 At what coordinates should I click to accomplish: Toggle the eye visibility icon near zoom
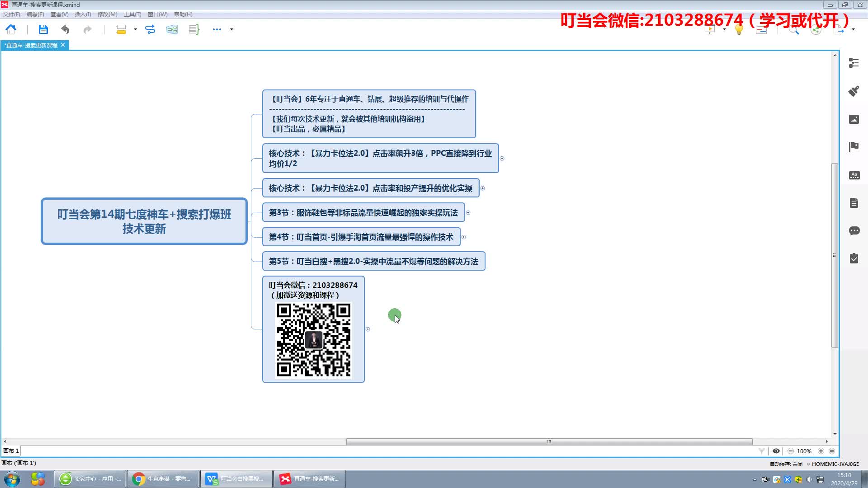click(776, 451)
